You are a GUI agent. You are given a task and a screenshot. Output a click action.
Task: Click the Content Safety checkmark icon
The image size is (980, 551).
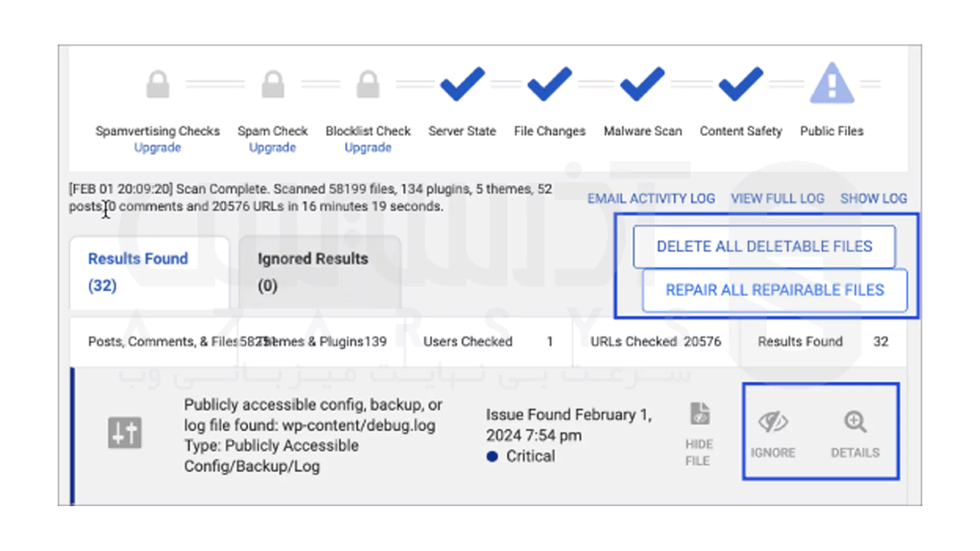(741, 84)
